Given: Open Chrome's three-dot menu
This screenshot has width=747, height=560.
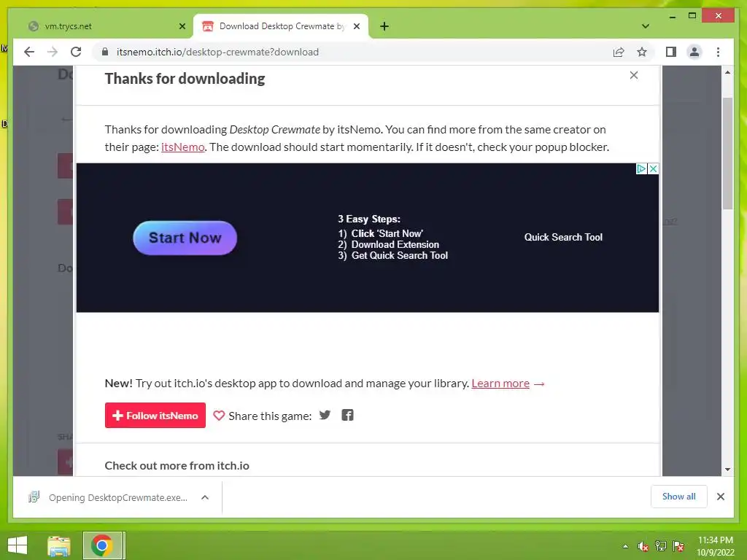Looking at the screenshot, I should (718, 52).
